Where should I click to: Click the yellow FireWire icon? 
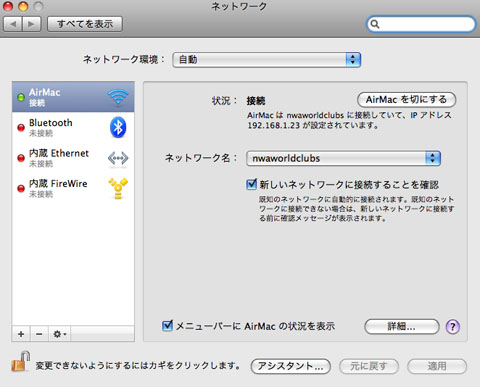tap(118, 188)
